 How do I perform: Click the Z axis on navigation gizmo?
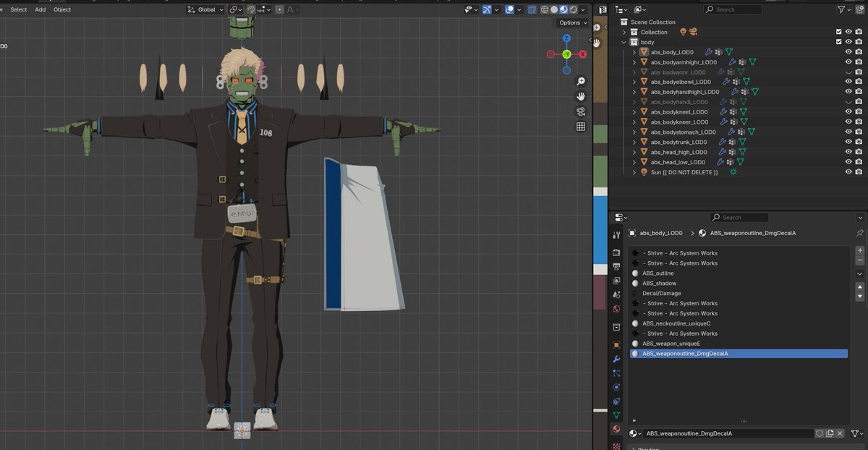pos(566,38)
